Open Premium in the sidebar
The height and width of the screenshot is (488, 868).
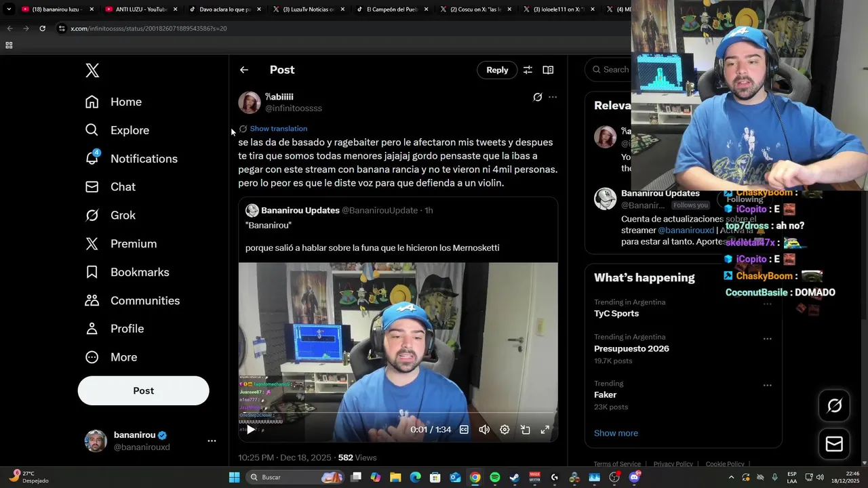(121, 244)
